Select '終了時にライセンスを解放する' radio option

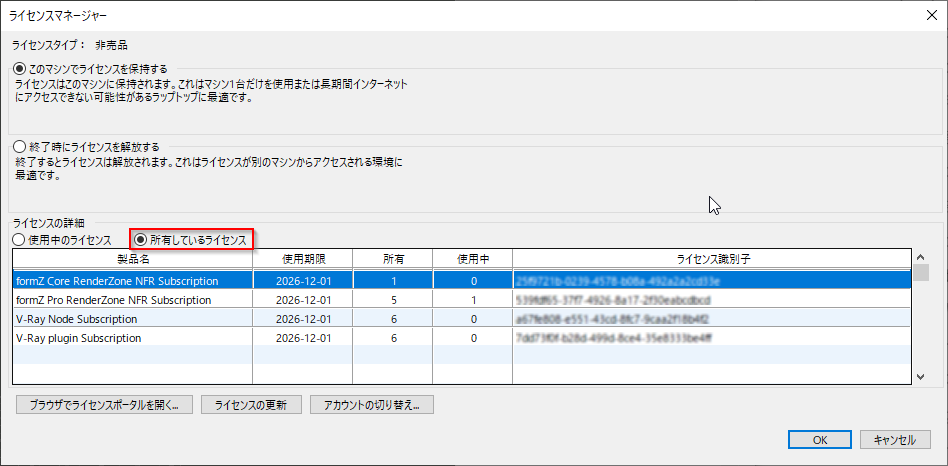[x=20, y=147]
